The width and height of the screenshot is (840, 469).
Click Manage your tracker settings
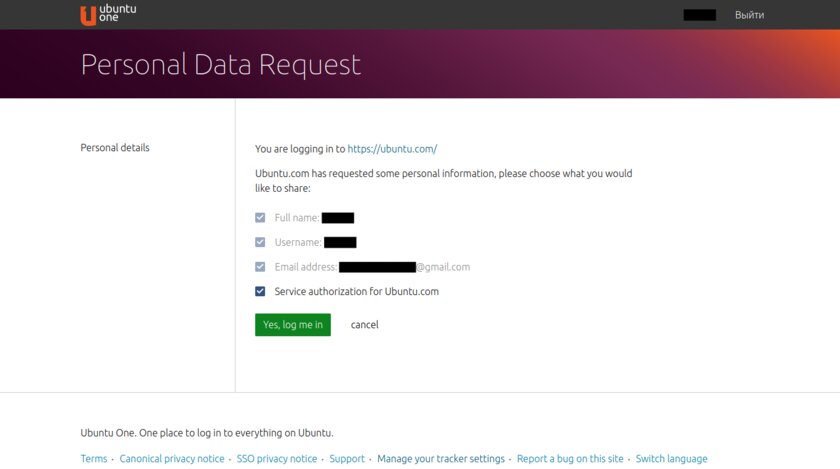coord(441,459)
